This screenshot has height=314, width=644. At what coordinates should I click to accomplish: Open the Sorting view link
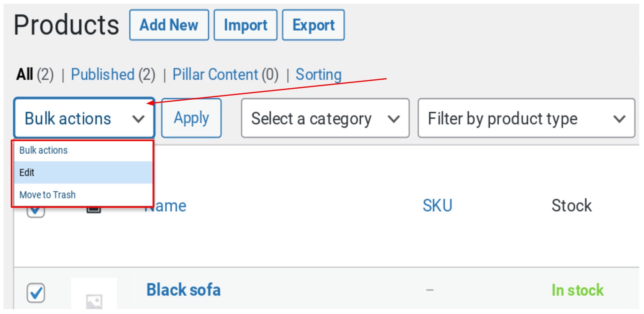[318, 74]
